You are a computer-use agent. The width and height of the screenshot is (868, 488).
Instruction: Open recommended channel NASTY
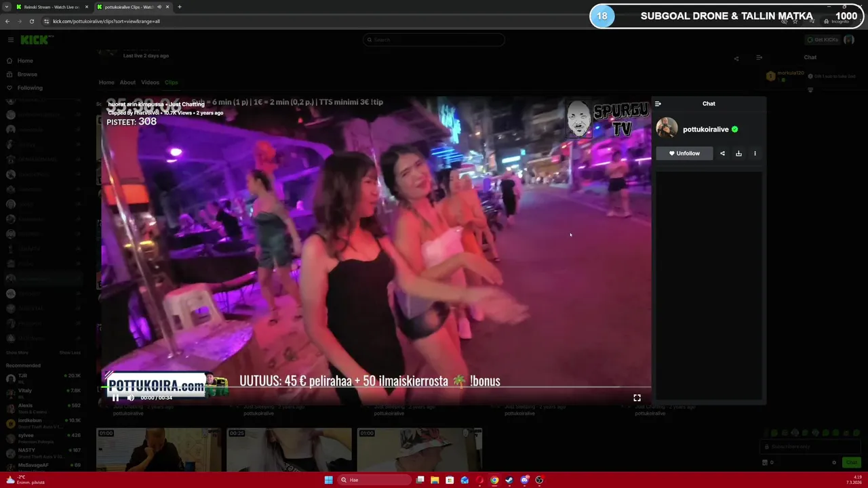43,452
